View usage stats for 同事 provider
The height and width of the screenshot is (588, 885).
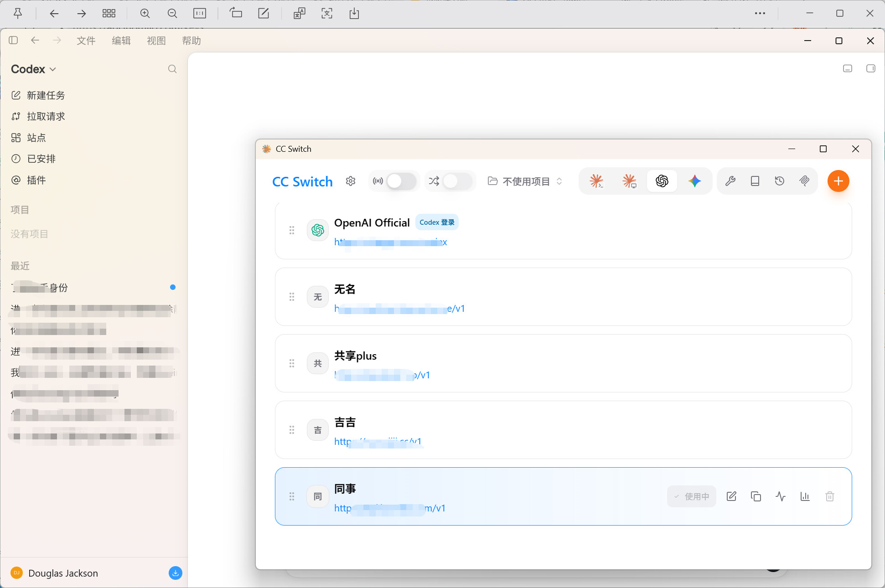(805, 496)
